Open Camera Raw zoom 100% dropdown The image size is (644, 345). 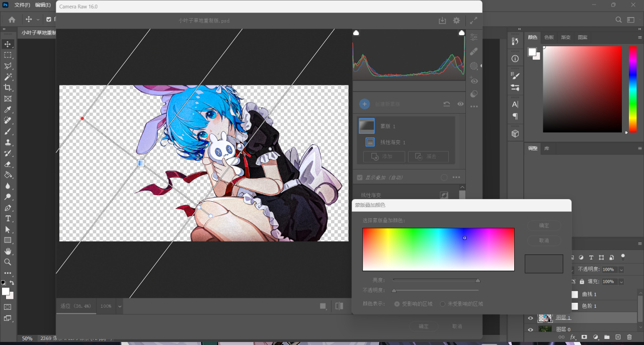[120, 306]
